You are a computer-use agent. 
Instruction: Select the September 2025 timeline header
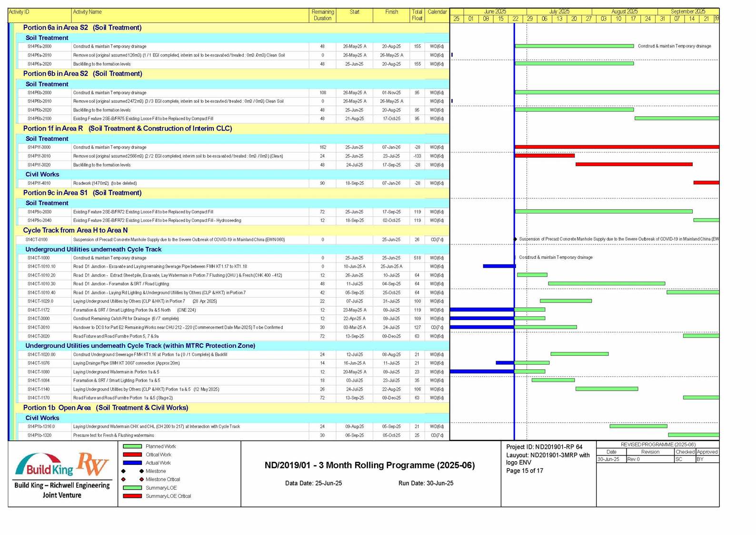pos(688,11)
